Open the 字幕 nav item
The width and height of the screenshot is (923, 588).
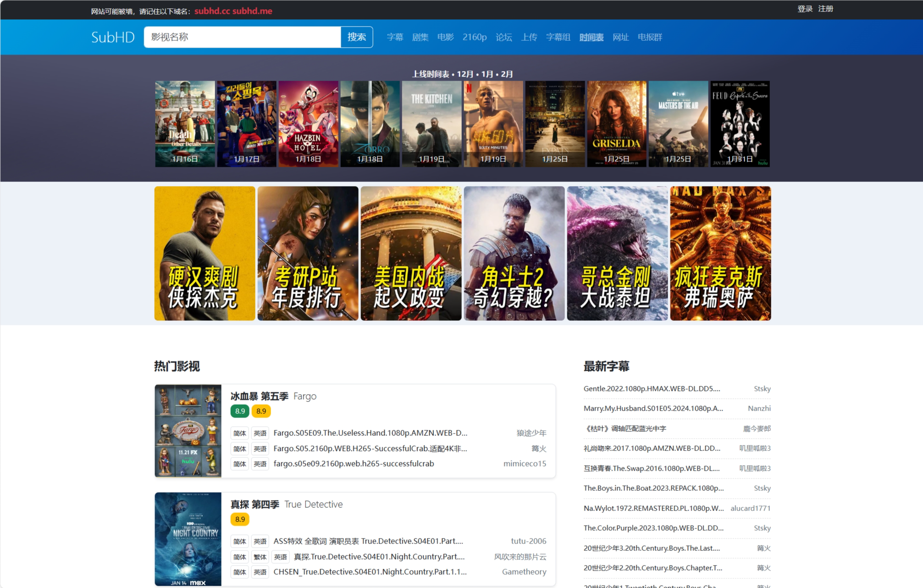[x=395, y=37]
